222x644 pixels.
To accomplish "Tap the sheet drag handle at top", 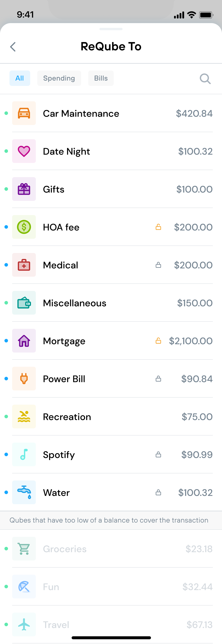I will coord(111,29).
